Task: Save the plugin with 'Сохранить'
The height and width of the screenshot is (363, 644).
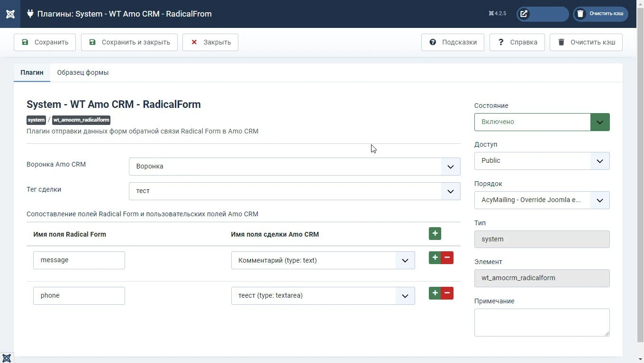Action: pos(45,42)
